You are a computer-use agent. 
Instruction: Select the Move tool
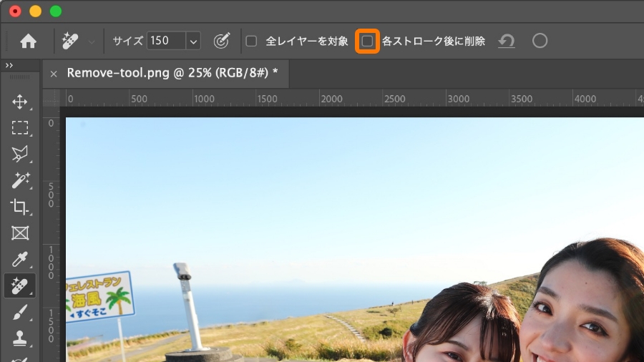click(x=20, y=102)
